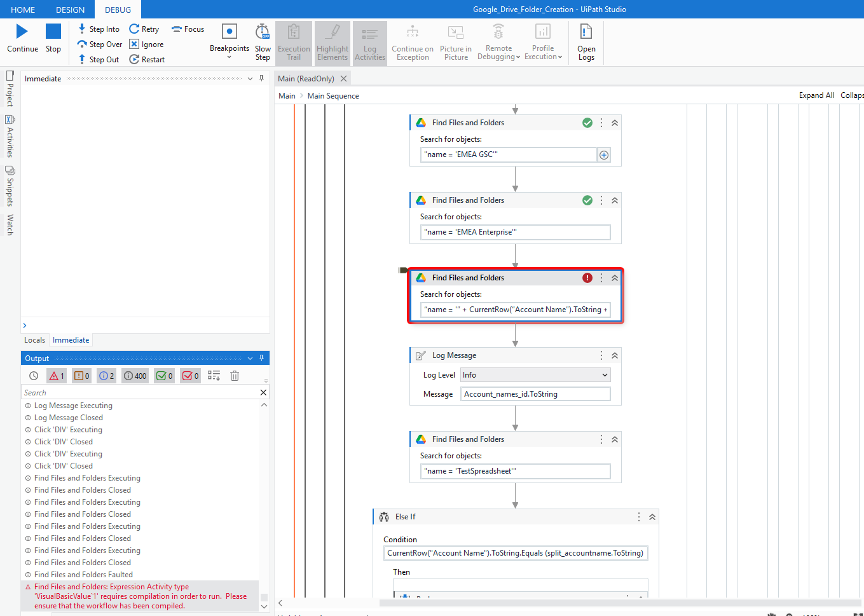Image resolution: width=864 pixels, height=616 pixels.
Task: Collapse the EMEA GSC Find Files activity
Action: (615, 123)
